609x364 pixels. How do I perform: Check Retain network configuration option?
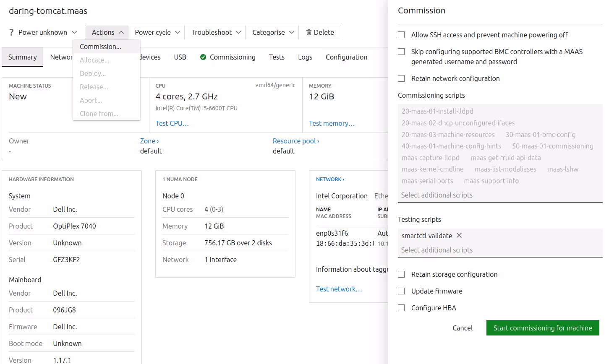401,78
